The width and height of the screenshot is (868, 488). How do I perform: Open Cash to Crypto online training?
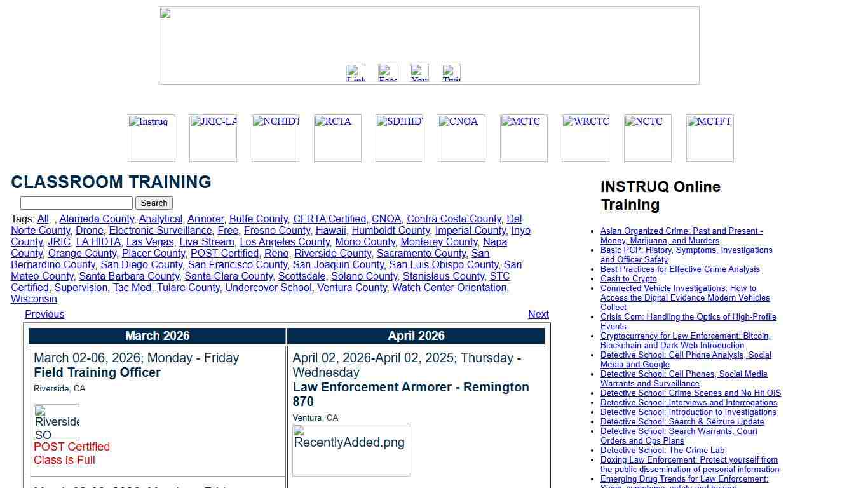click(x=628, y=279)
